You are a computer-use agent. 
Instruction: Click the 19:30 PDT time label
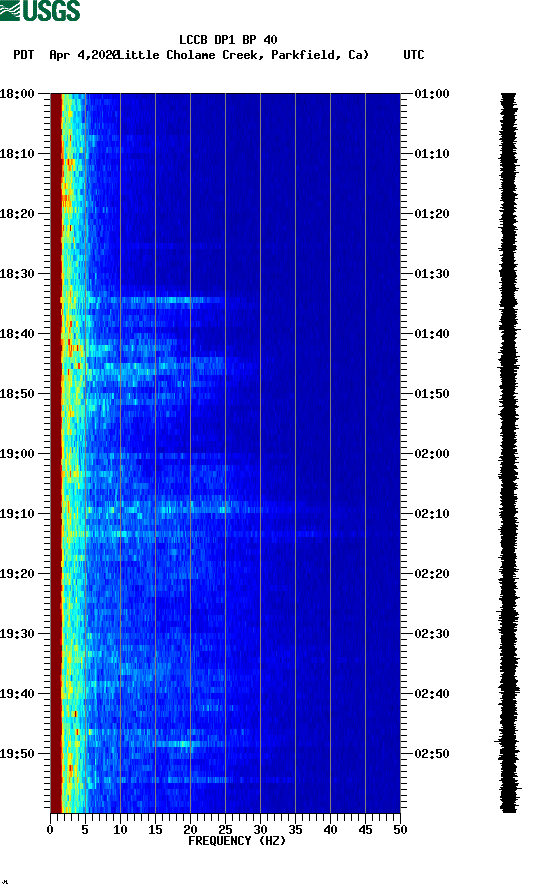(17, 634)
